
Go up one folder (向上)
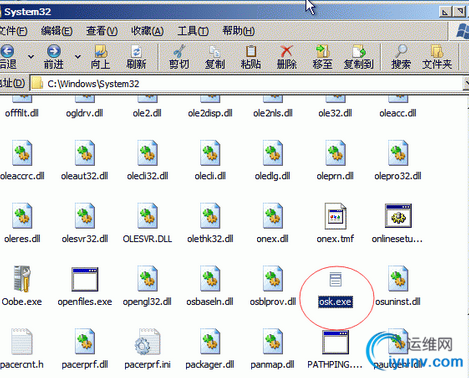click(x=100, y=57)
